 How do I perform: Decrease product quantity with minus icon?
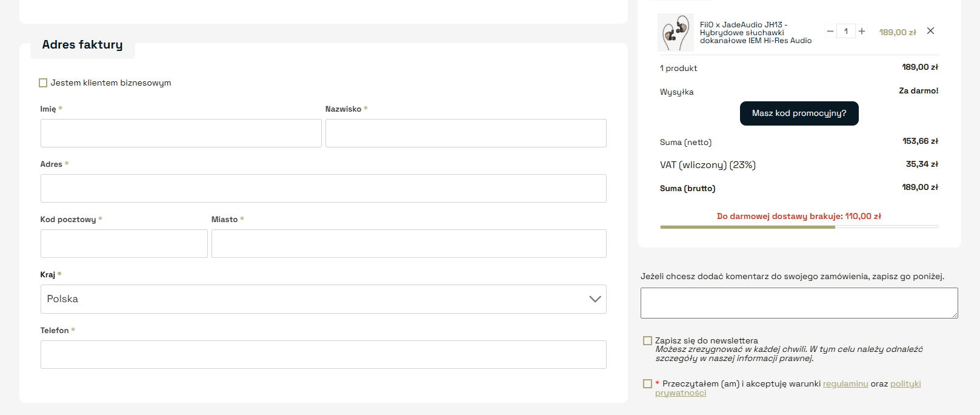tap(830, 31)
